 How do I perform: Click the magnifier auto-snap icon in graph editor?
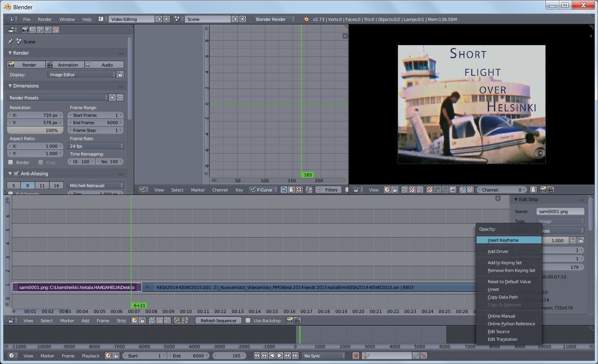(309, 190)
